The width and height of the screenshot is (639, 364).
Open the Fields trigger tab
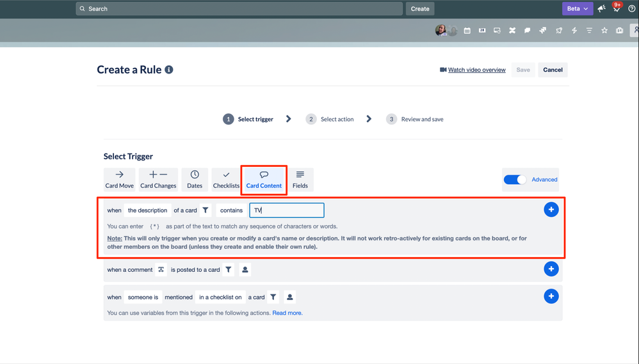click(300, 180)
